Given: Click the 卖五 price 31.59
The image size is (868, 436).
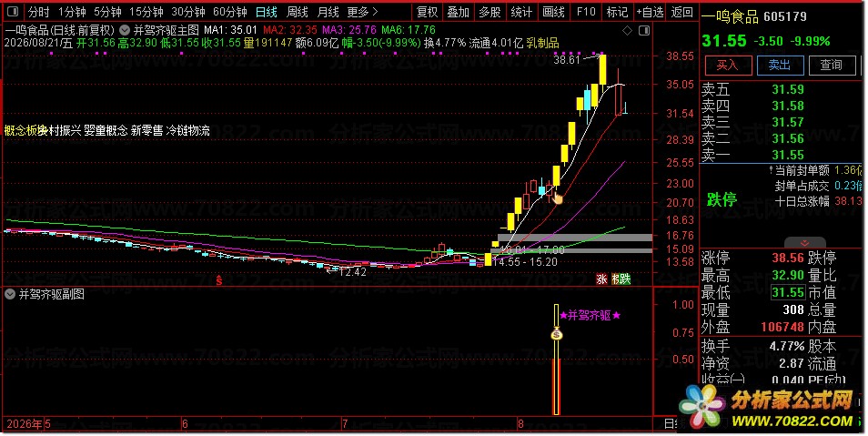Looking at the screenshot, I should (x=788, y=89).
